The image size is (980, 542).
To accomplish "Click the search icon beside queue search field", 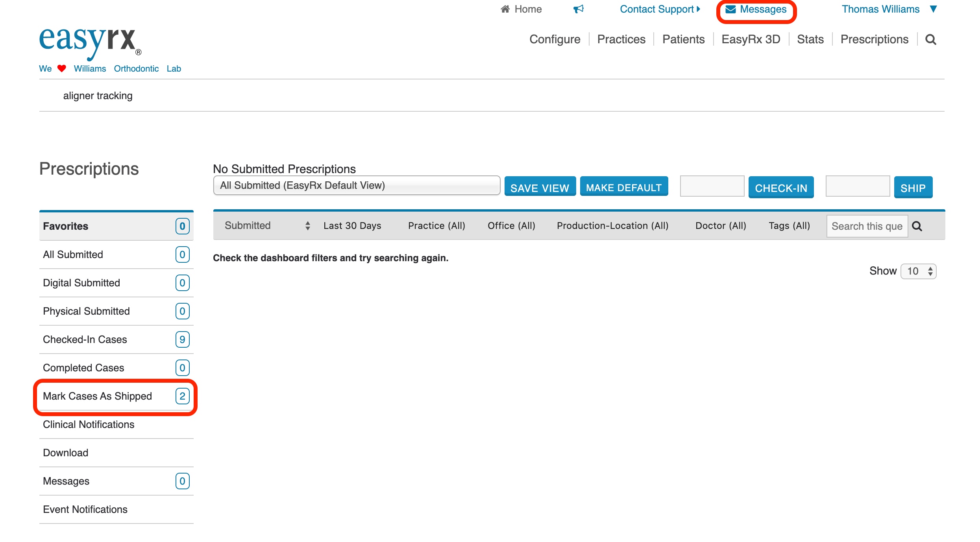I will click(917, 226).
